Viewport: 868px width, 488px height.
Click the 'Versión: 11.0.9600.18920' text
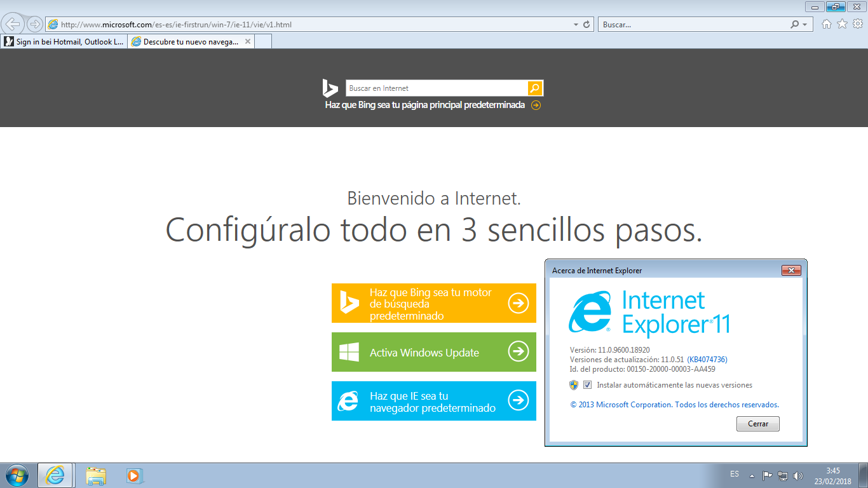click(610, 350)
